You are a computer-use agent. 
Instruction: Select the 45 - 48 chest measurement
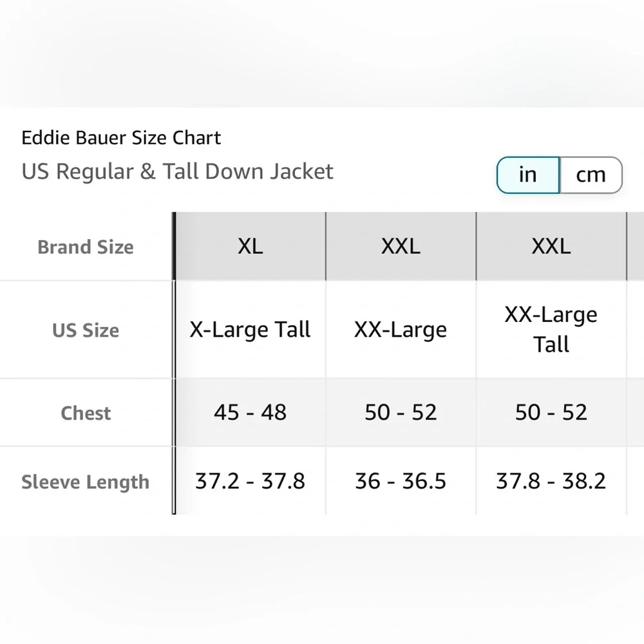click(x=249, y=413)
